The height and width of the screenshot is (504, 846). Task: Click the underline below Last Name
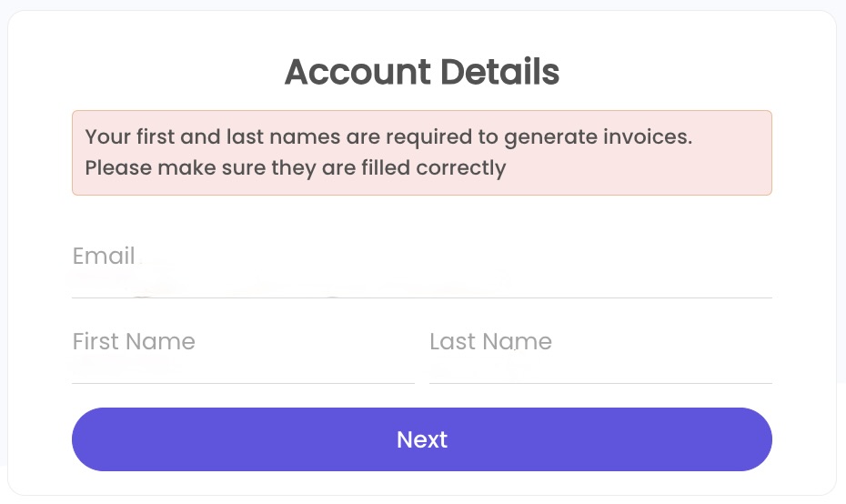[600, 383]
